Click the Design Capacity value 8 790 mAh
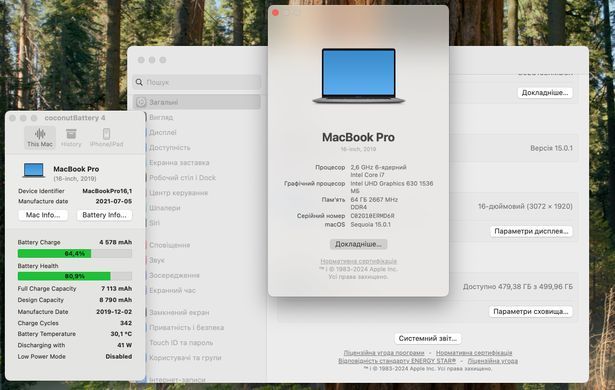This screenshot has height=390, width=615. coord(116,300)
